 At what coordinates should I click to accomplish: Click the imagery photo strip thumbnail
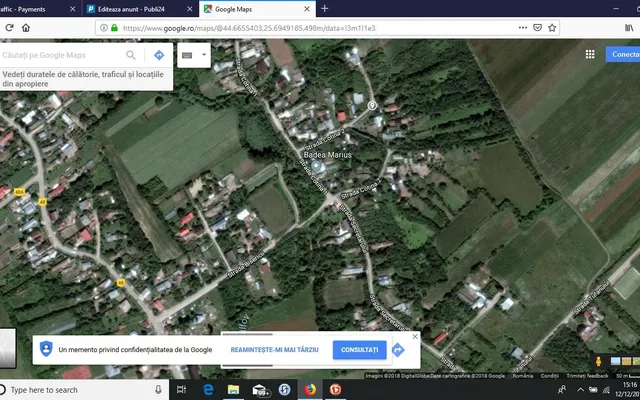click(x=625, y=361)
